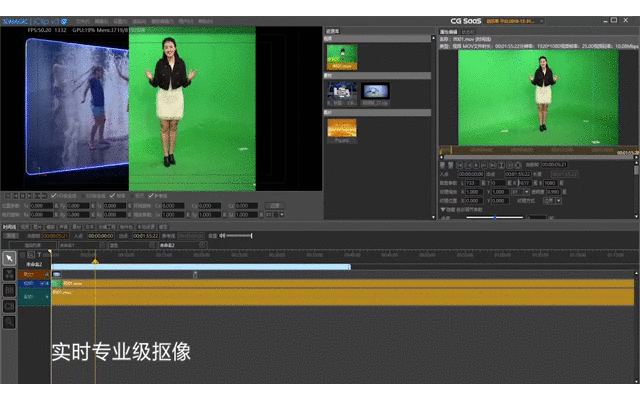Click the 还原 reset button

pyautogui.click(x=274, y=206)
